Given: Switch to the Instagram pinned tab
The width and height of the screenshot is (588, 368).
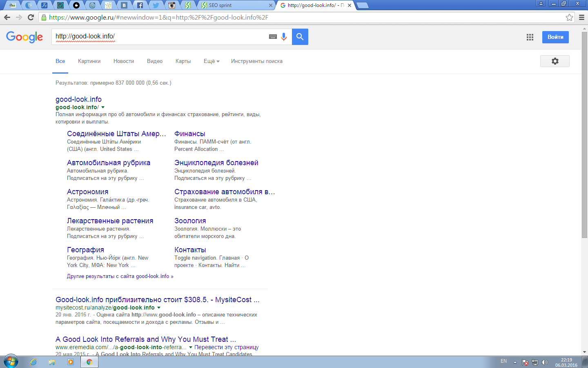Looking at the screenshot, I should tap(172, 5).
